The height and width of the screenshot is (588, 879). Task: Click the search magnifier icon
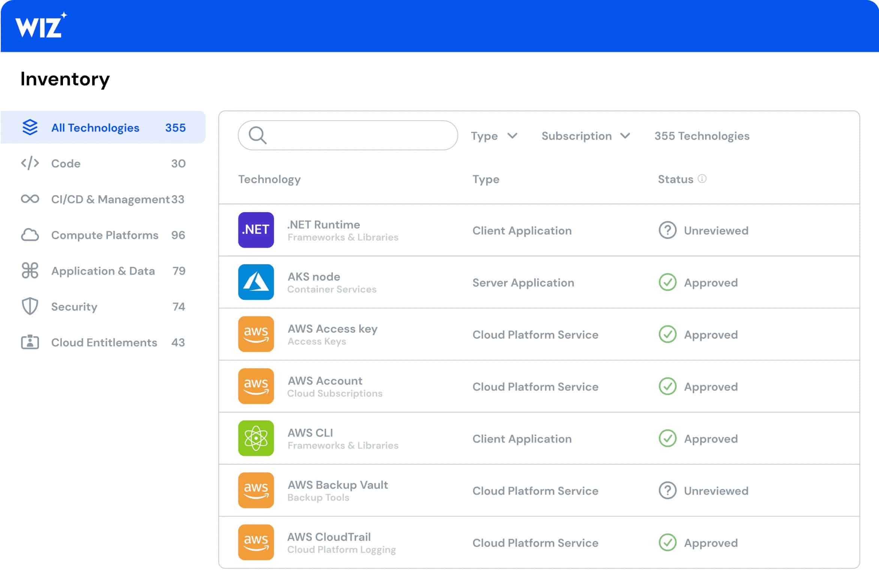coord(258,135)
